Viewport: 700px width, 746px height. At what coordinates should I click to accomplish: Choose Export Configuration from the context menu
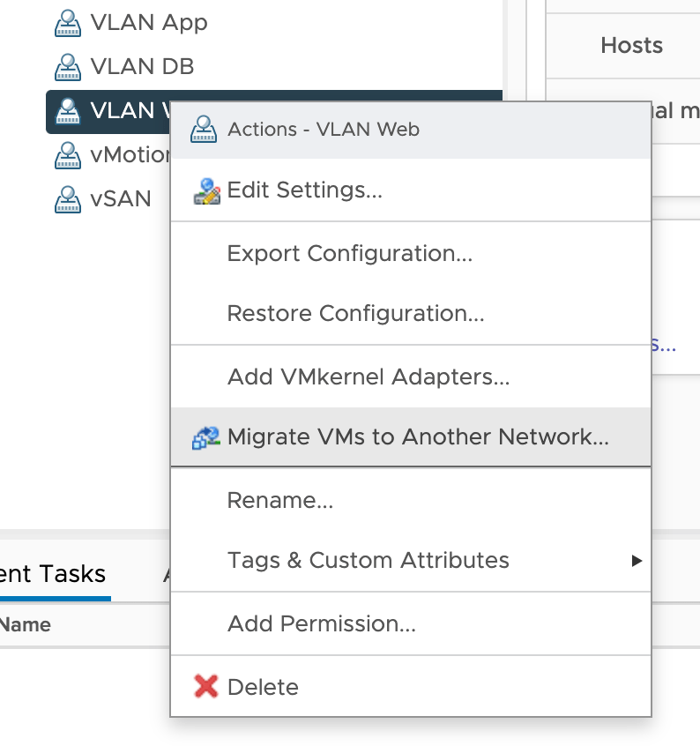tap(349, 254)
